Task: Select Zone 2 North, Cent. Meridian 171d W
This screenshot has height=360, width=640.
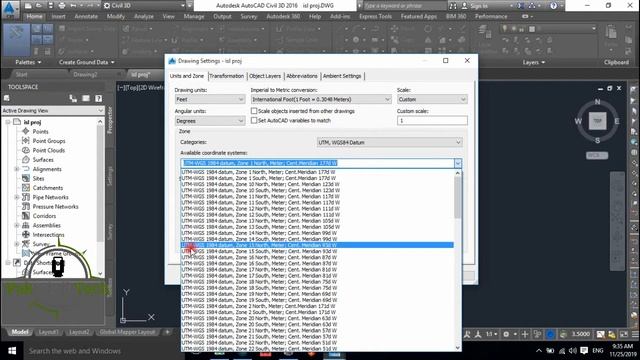Action: [x=317, y=306]
